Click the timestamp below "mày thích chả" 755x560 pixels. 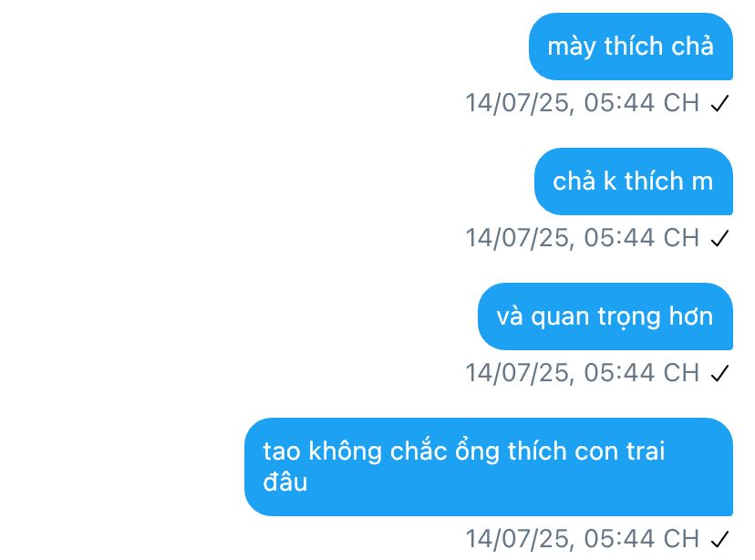click(x=582, y=103)
